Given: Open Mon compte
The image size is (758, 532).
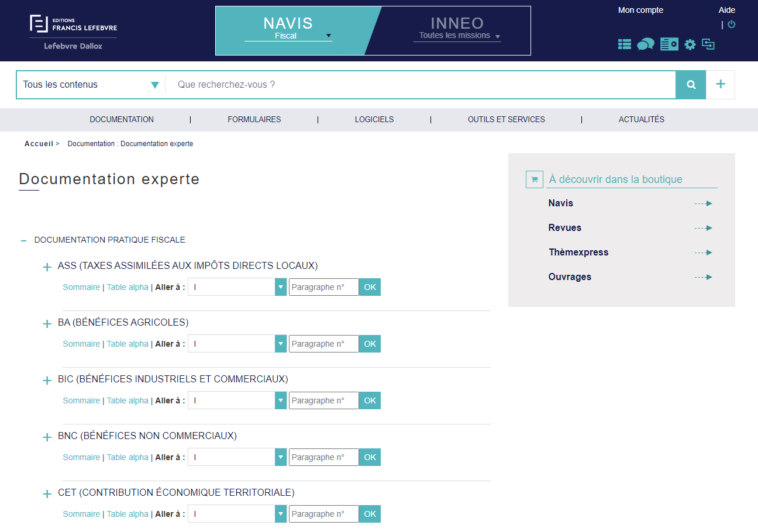Looking at the screenshot, I should [640, 10].
